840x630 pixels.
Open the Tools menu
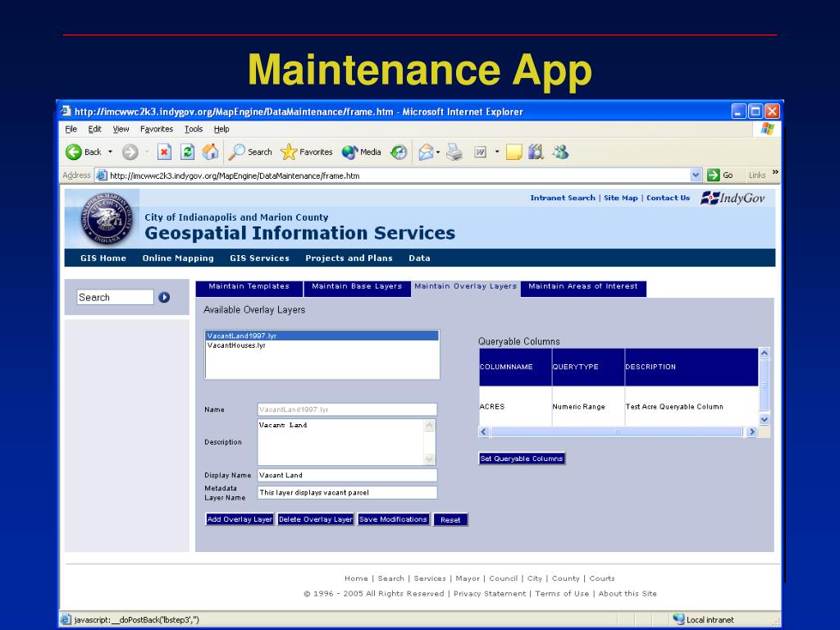pyautogui.click(x=194, y=129)
